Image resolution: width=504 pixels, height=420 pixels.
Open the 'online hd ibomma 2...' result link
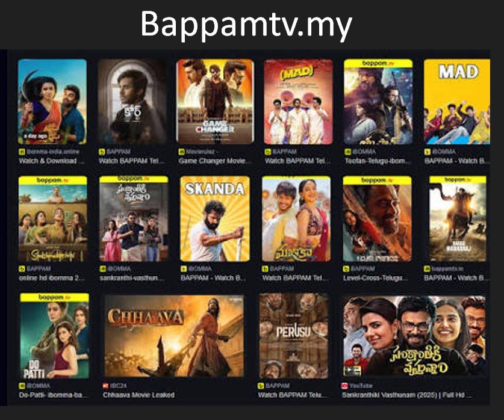click(51, 278)
